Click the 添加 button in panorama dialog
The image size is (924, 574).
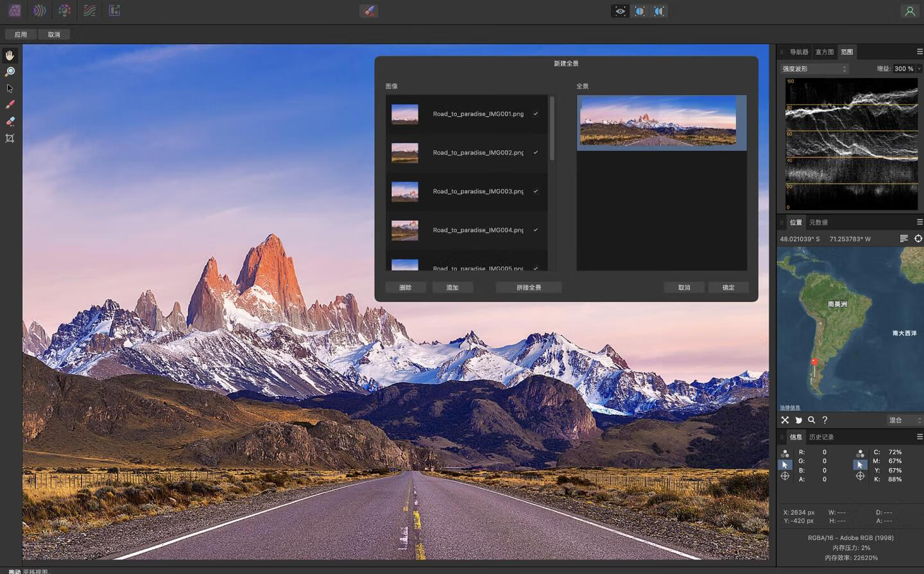coord(452,288)
